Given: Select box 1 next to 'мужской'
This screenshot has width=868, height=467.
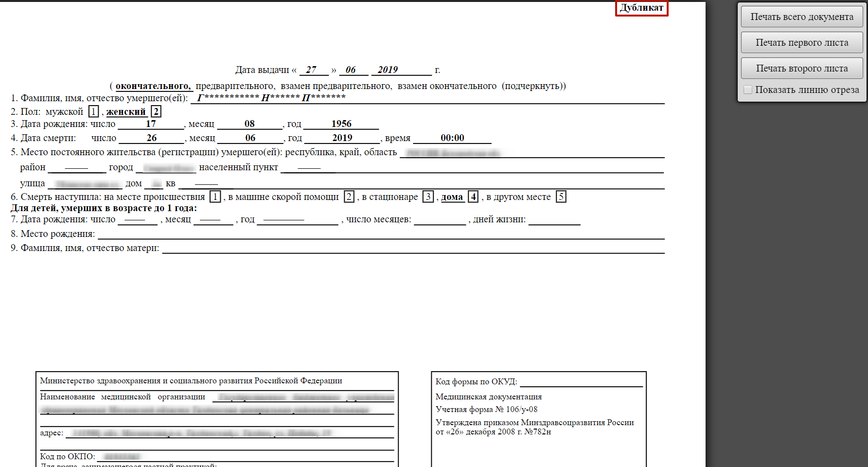Looking at the screenshot, I should pyautogui.click(x=93, y=111).
